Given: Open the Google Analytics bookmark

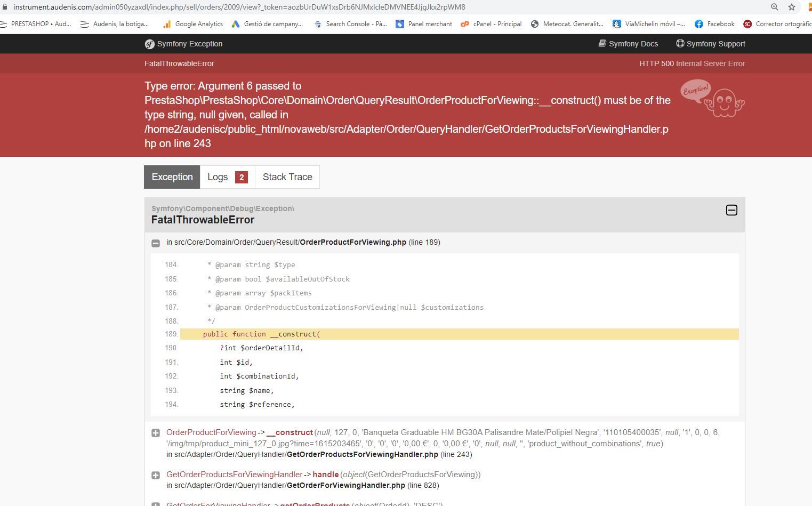Looking at the screenshot, I should 193,24.
